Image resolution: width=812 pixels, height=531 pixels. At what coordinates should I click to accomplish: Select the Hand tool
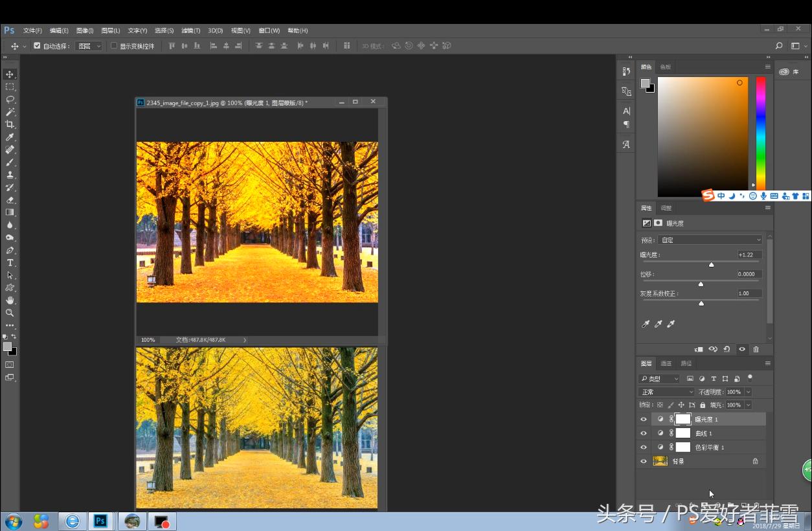(x=10, y=300)
